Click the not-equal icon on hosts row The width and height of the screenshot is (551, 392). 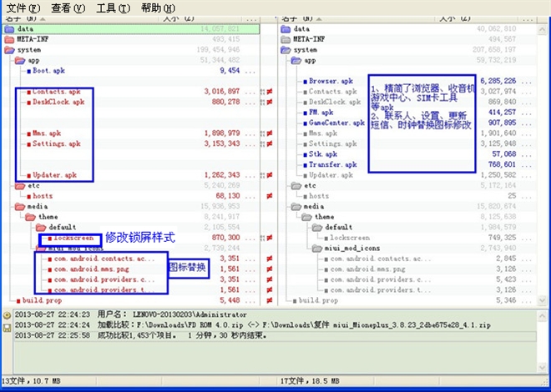(269, 196)
